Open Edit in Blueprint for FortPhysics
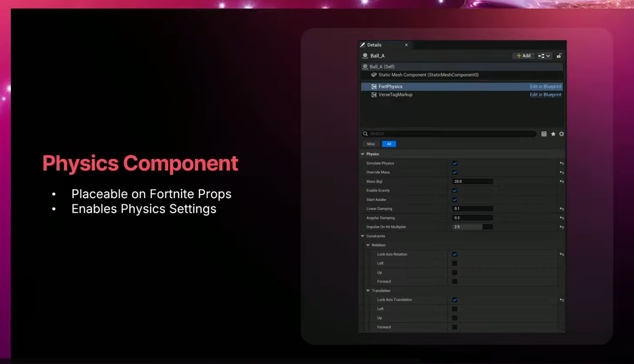The width and height of the screenshot is (634, 364). [545, 86]
